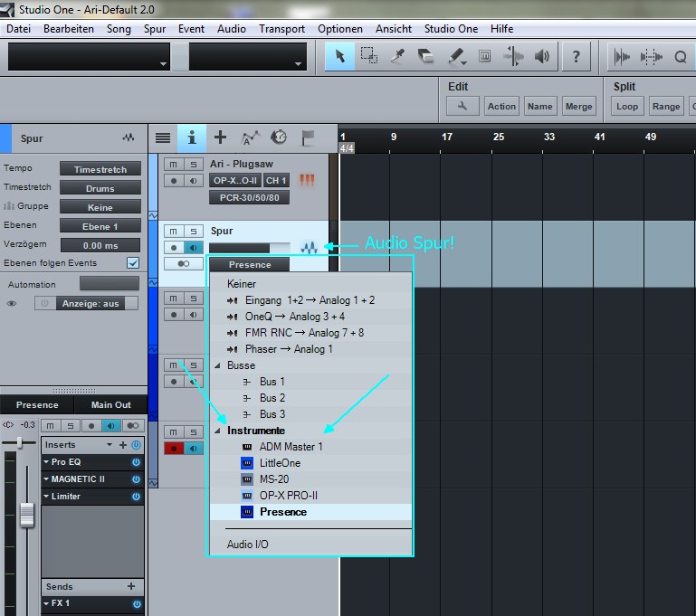Toggle Ebenen folgen Events checkbox
The image size is (696, 616).
tap(133, 262)
